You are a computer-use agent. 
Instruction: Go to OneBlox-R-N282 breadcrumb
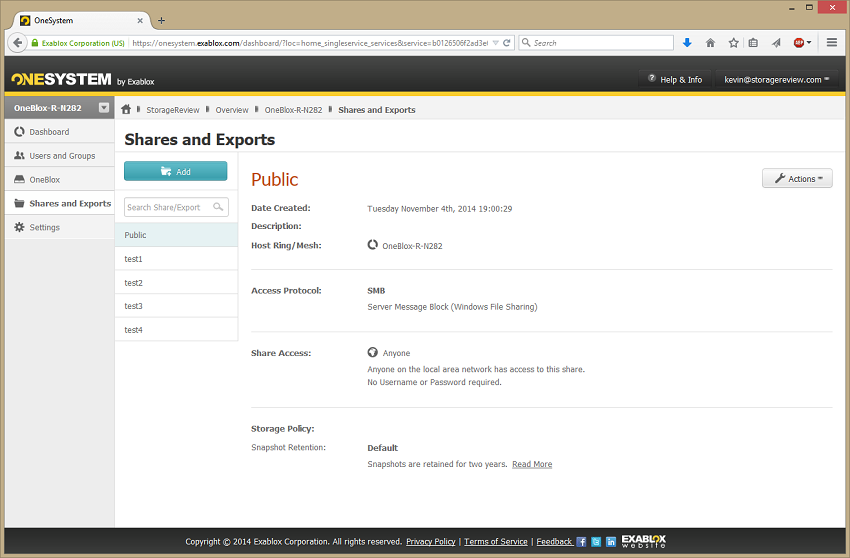[x=293, y=110]
